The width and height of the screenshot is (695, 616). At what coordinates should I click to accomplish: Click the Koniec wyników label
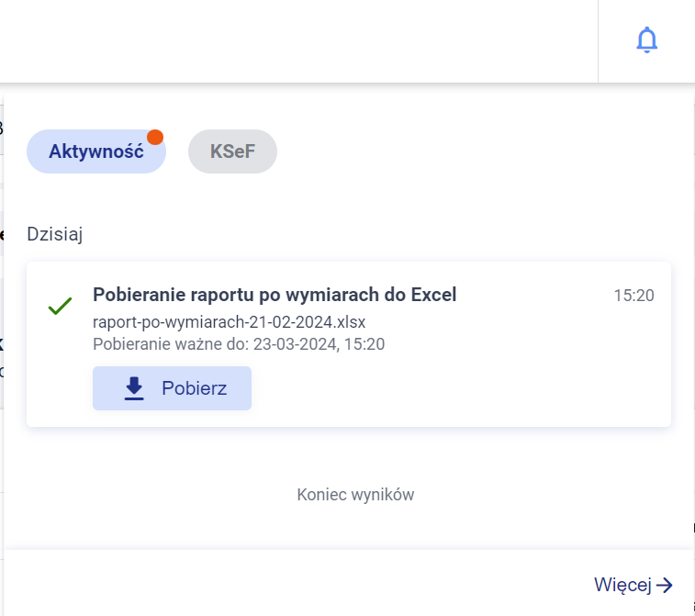[355, 495]
